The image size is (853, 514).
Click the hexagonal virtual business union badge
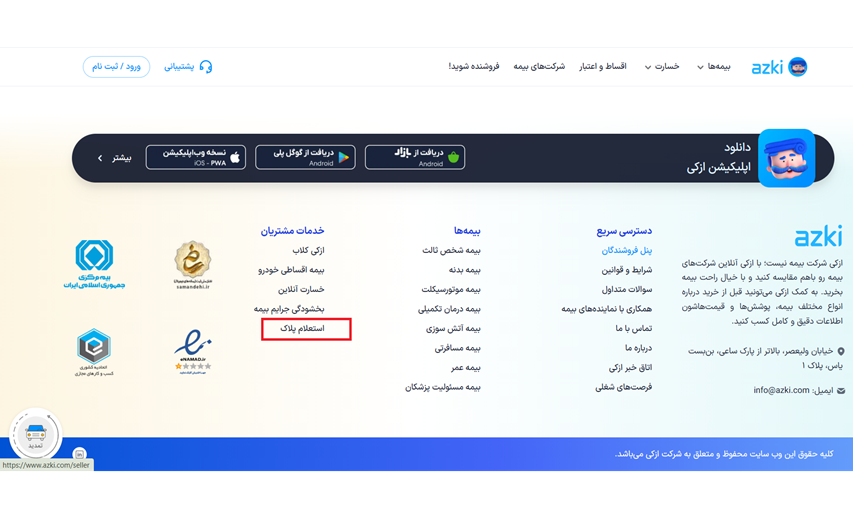click(x=94, y=352)
